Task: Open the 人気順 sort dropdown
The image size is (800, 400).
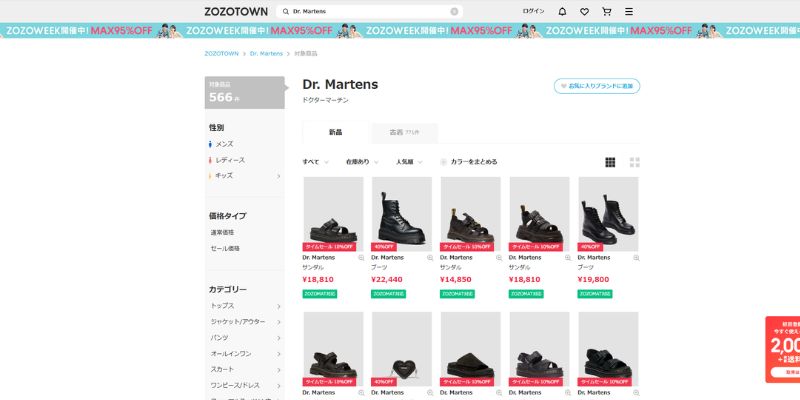Action: tap(409, 162)
